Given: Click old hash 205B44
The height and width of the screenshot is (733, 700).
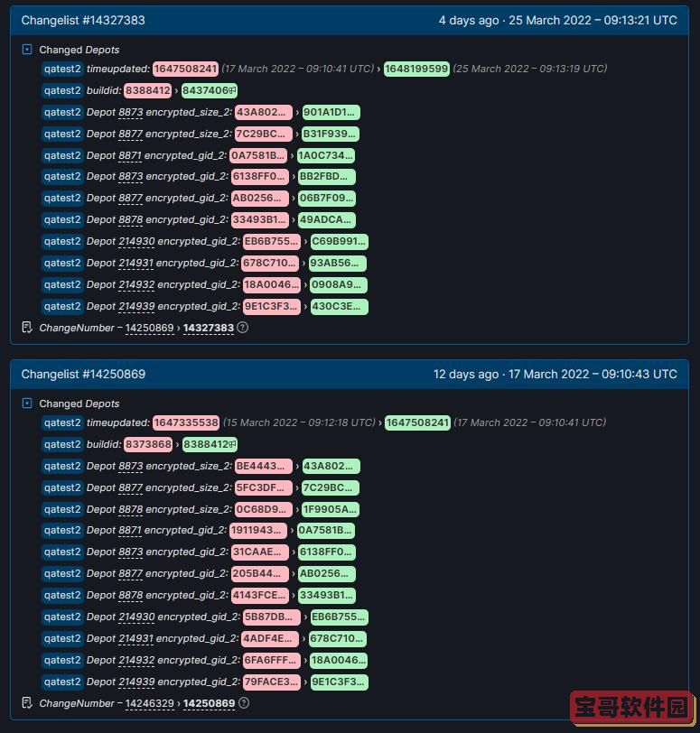Looking at the screenshot, I should tap(259, 573).
